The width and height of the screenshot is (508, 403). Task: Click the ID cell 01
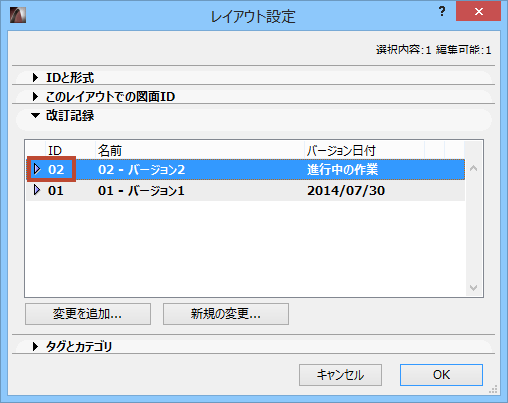56,191
